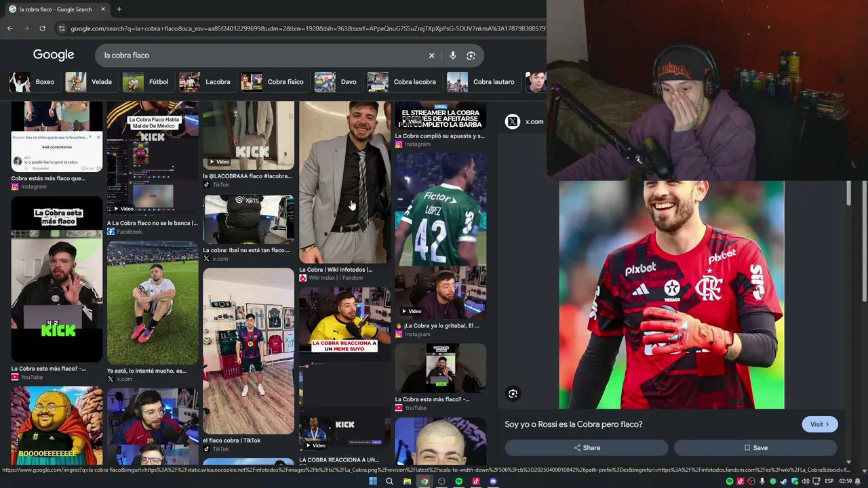The height and width of the screenshot is (488, 868).
Task: Open the ESP language indicator in taskbar
Action: click(x=829, y=481)
